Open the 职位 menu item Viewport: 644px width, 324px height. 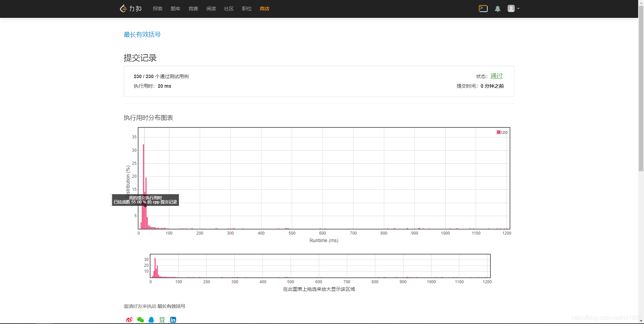pos(247,9)
